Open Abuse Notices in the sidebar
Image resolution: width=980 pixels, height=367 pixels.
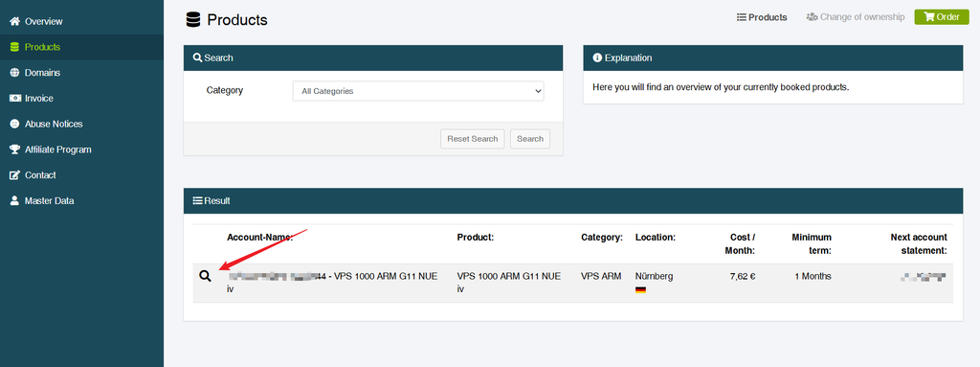81,124
